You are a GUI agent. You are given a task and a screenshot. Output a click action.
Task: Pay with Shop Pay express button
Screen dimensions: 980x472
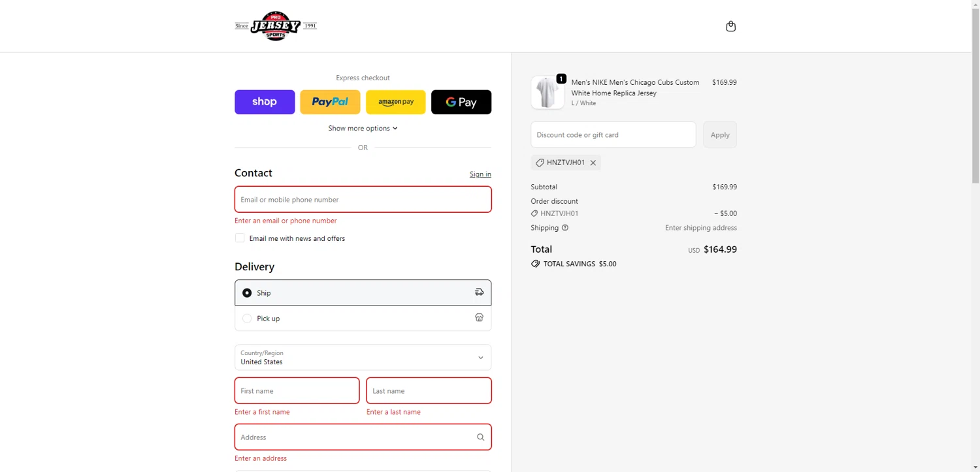coord(265,102)
